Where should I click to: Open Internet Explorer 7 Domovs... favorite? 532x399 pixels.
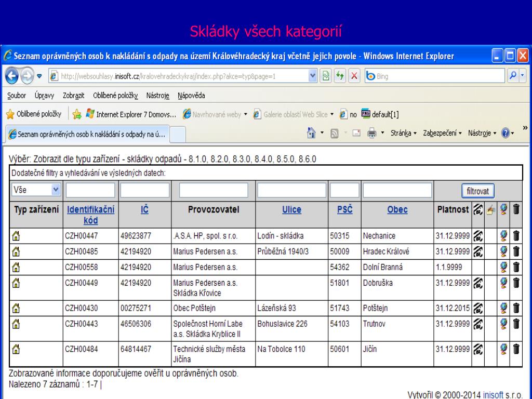(x=131, y=114)
